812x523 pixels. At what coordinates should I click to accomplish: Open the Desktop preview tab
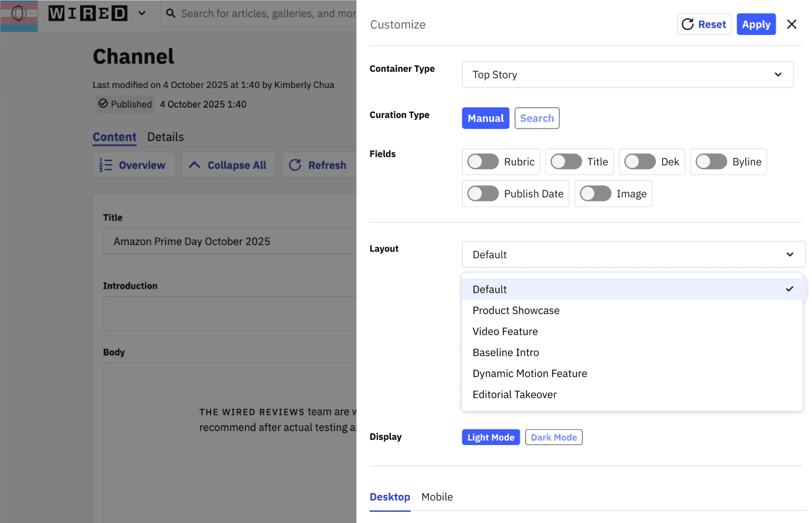[x=390, y=497]
